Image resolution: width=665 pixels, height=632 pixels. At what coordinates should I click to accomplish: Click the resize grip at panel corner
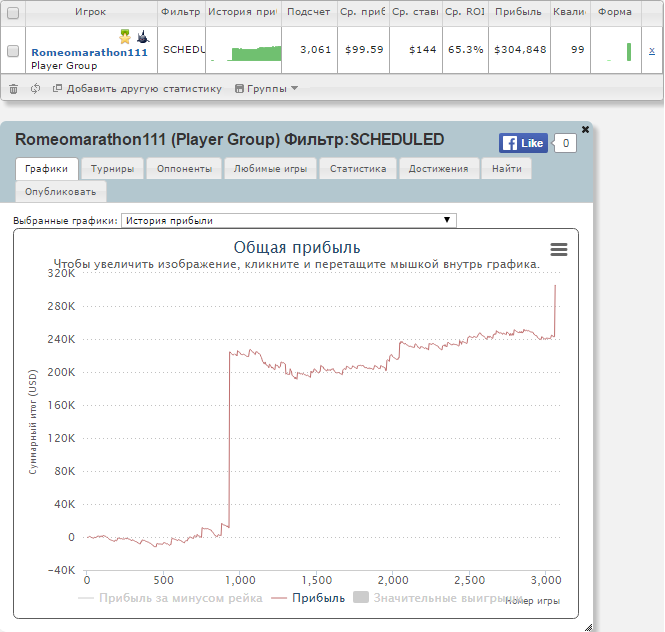(588, 627)
